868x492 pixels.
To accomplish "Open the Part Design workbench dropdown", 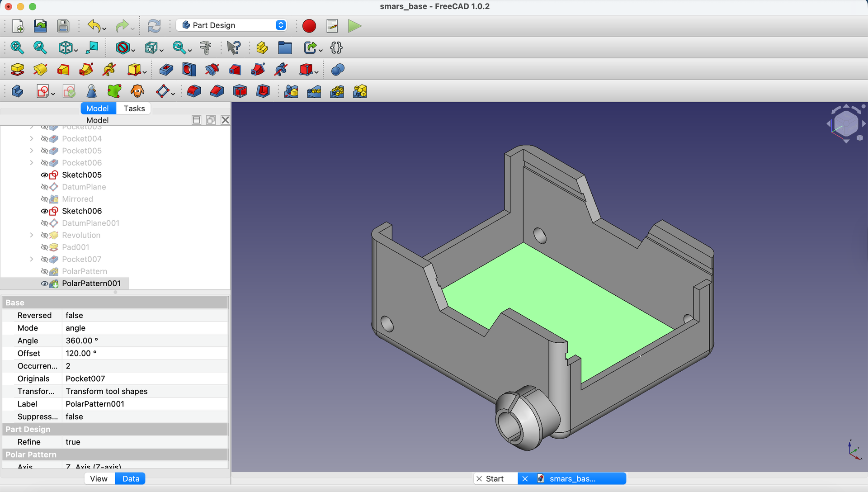I will tap(231, 25).
